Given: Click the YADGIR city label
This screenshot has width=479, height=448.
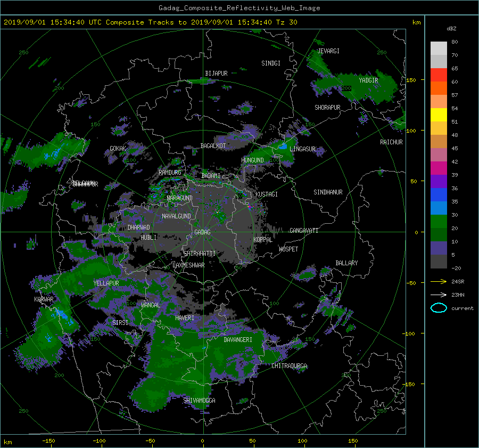Looking at the screenshot, I should tap(368, 80).
